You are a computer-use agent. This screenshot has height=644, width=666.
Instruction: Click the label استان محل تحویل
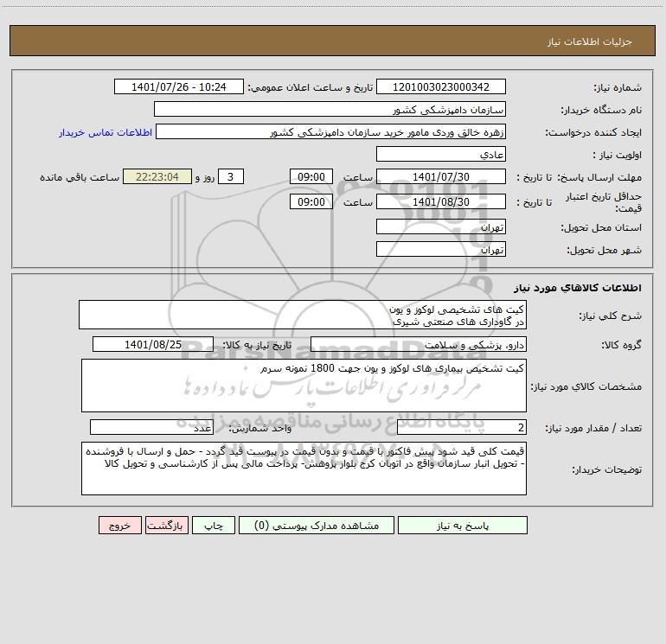pos(601,227)
